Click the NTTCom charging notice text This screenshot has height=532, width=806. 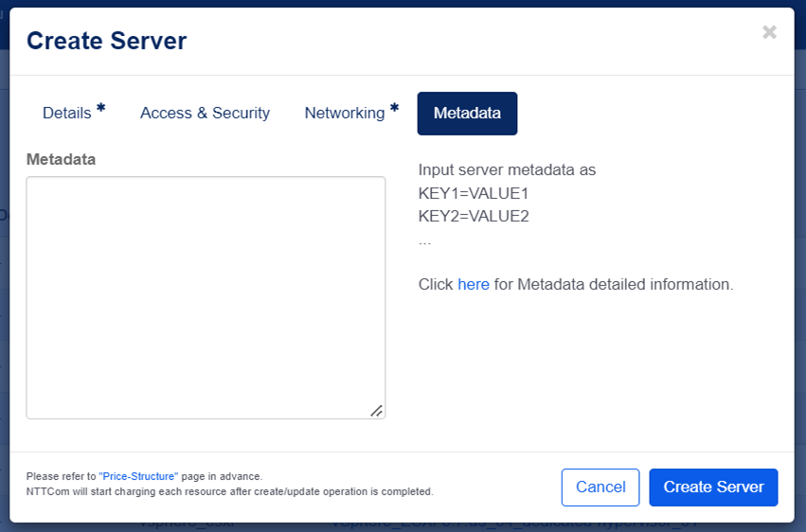point(229,491)
